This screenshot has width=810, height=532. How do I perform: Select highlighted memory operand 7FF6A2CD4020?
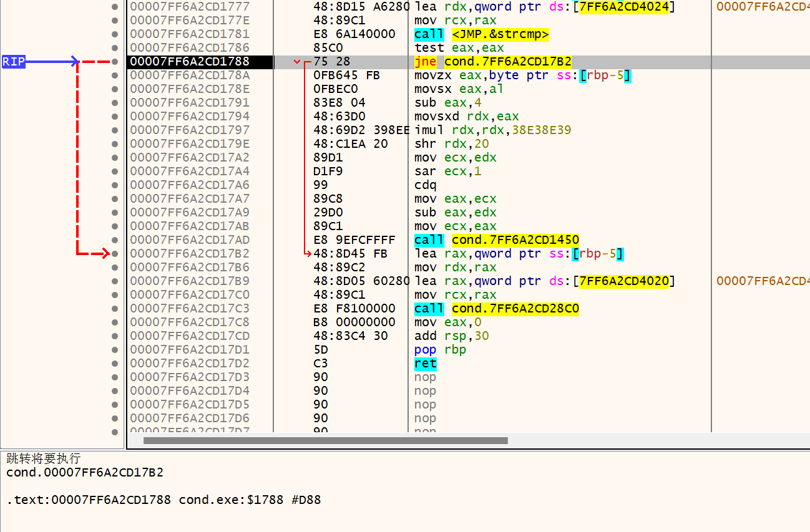point(626,281)
